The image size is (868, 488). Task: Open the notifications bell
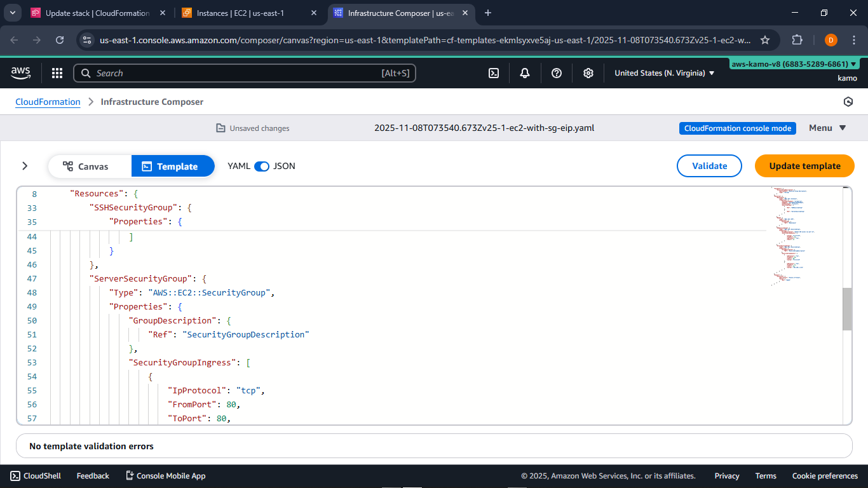point(524,73)
